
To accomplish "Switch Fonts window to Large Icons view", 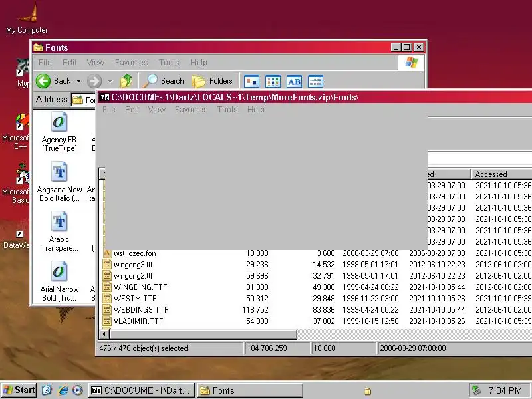I will tap(252, 81).
